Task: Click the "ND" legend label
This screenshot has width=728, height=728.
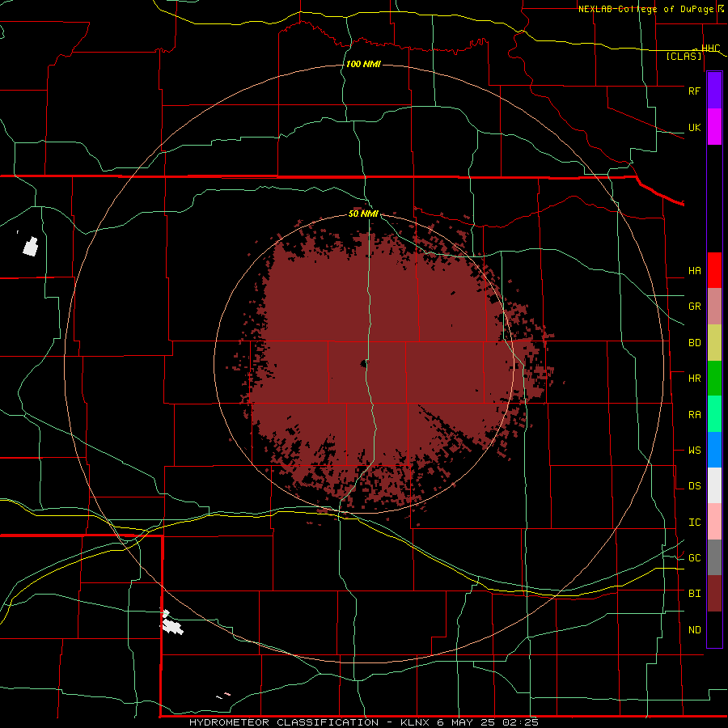Action: tap(694, 630)
